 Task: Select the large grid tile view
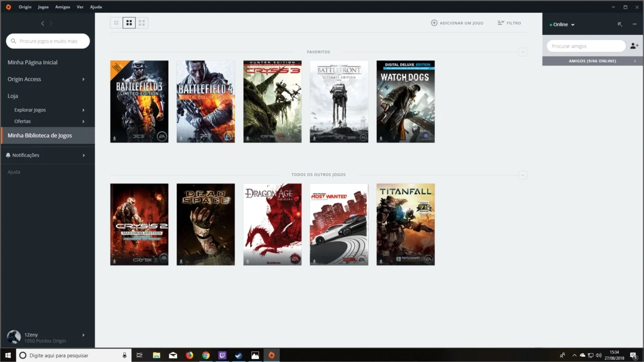(x=142, y=23)
